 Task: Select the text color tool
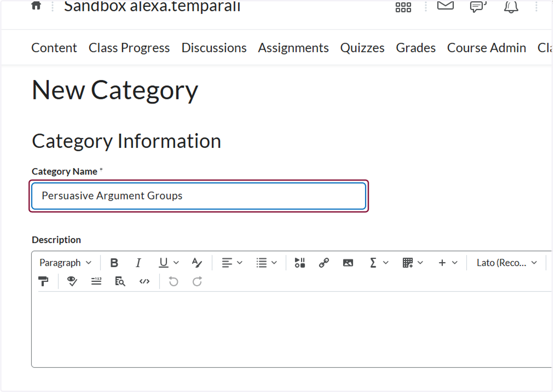pos(197,263)
